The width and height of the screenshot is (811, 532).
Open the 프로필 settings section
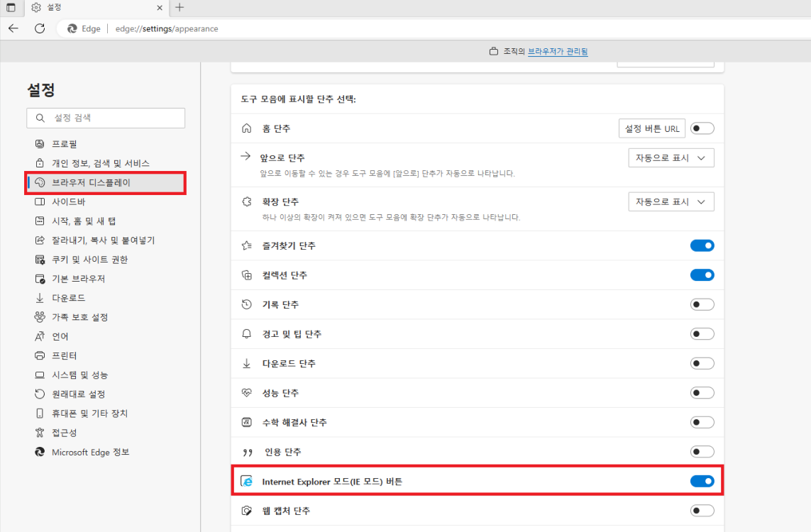pyautogui.click(x=64, y=144)
